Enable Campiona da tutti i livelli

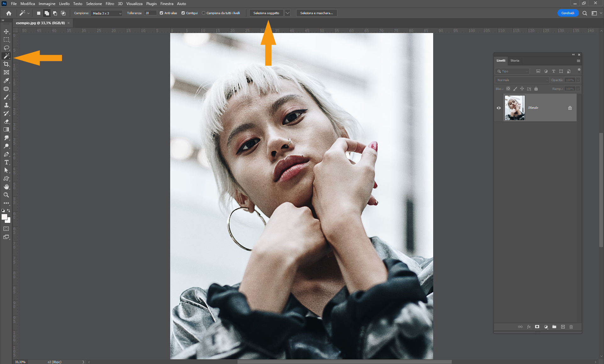pyautogui.click(x=204, y=13)
